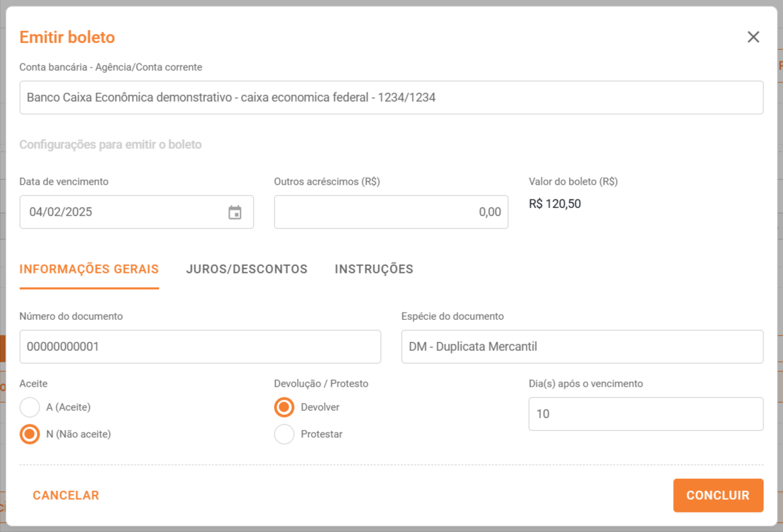Viewport: 783px width, 532px height.
Task: Click the Configurações para emitir o boleto heading
Action: [x=110, y=145]
